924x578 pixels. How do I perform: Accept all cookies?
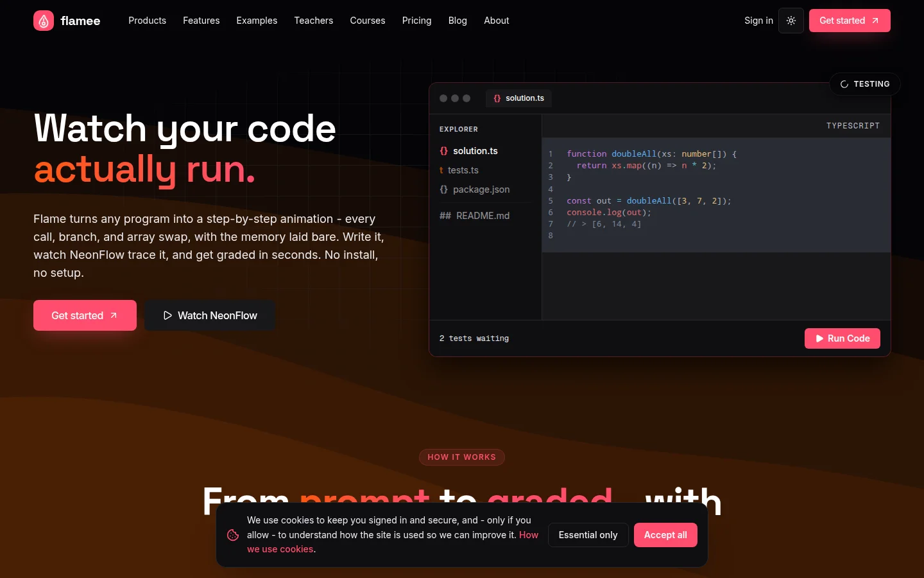(665, 535)
